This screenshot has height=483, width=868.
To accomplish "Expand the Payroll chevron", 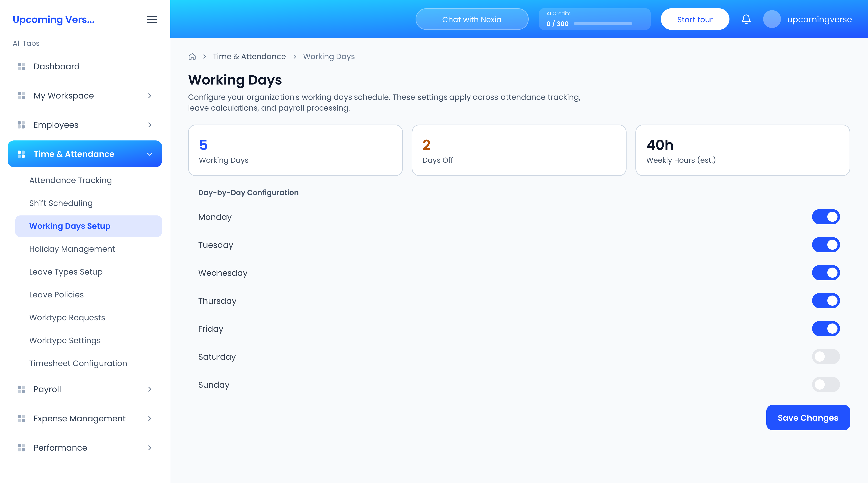I will pyautogui.click(x=150, y=389).
